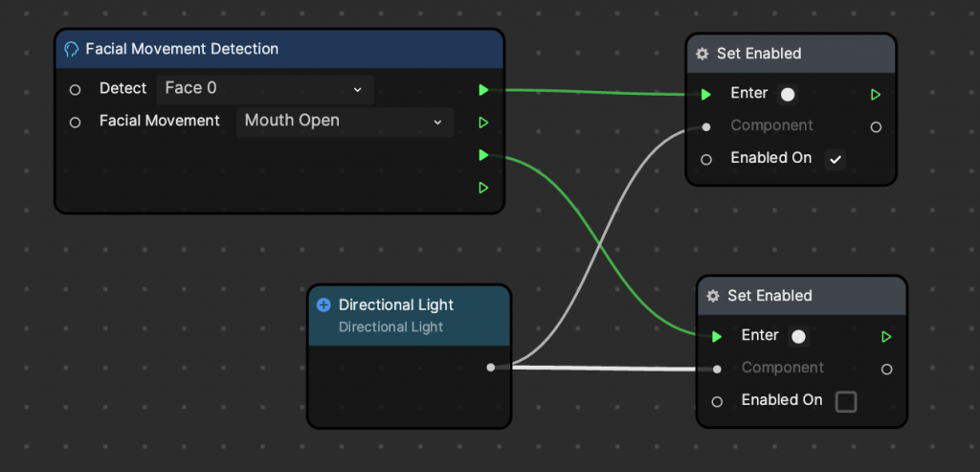
Task: Click the Component input port on lower Set Enabled
Action: (x=717, y=370)
